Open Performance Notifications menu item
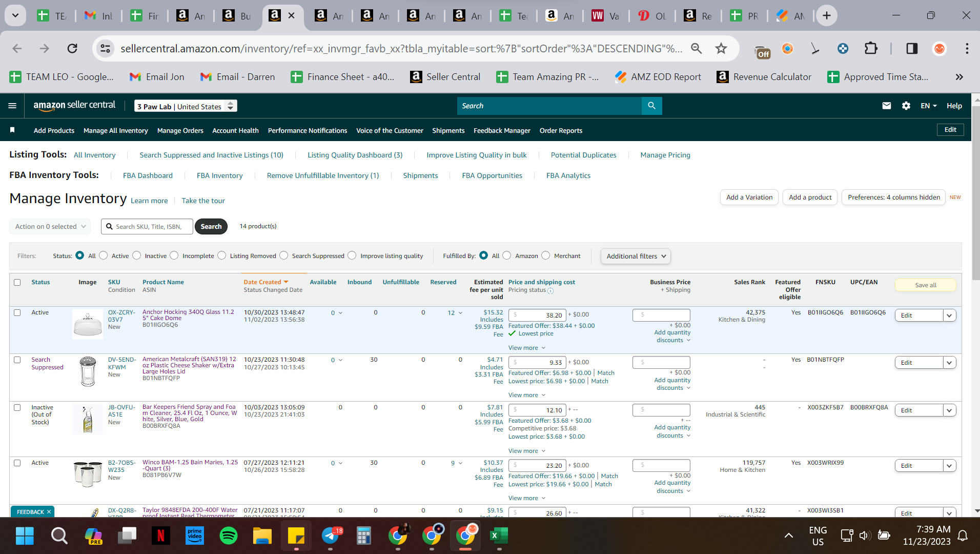This screenshot has height=554, width=980. tap(308, 130)
